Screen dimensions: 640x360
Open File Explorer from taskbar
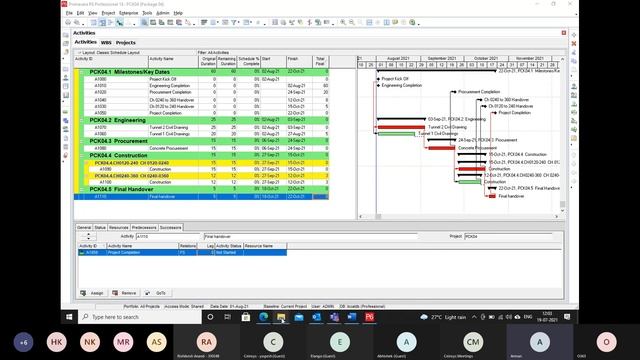pos(281,317)
